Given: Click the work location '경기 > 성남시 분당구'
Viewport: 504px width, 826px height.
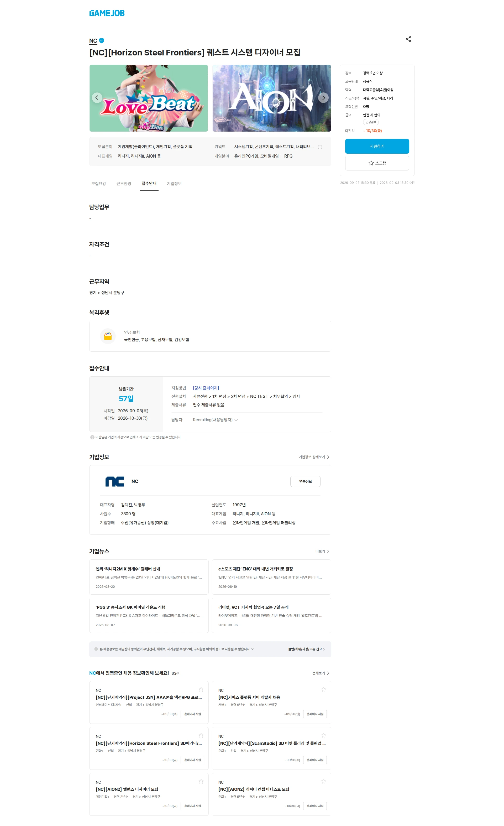Looking at the screenshot, I should point(107,293).
